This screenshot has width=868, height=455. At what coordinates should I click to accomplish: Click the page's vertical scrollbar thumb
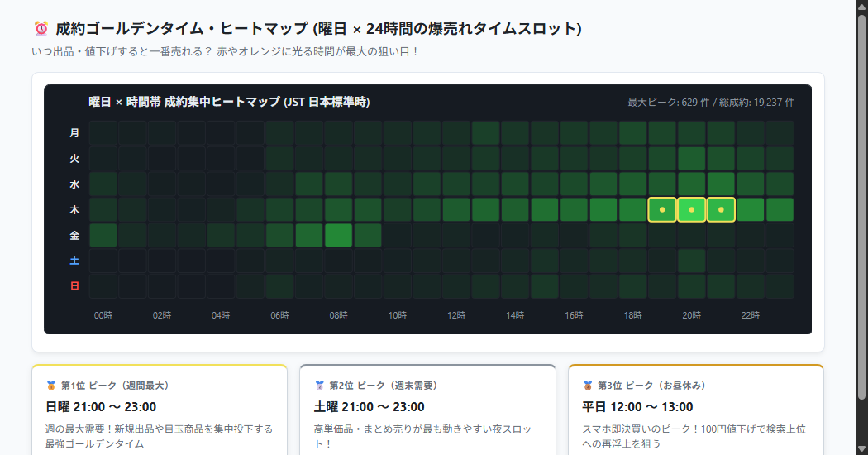coord(861,206)
